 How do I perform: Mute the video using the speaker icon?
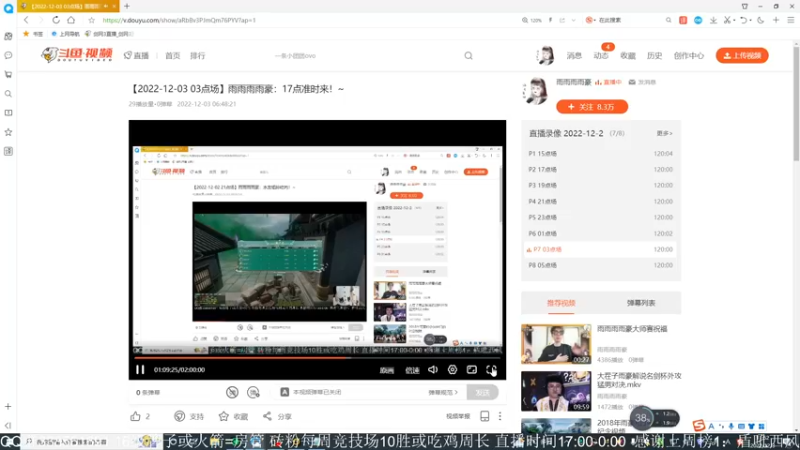(433, 369)
